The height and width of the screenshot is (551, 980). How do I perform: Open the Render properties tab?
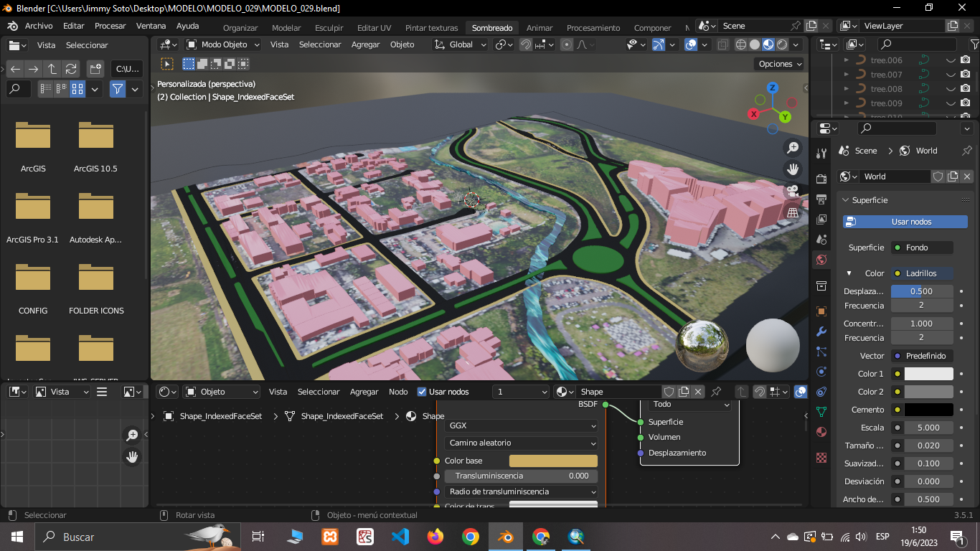pyautogui.click(x=821, y=179)
